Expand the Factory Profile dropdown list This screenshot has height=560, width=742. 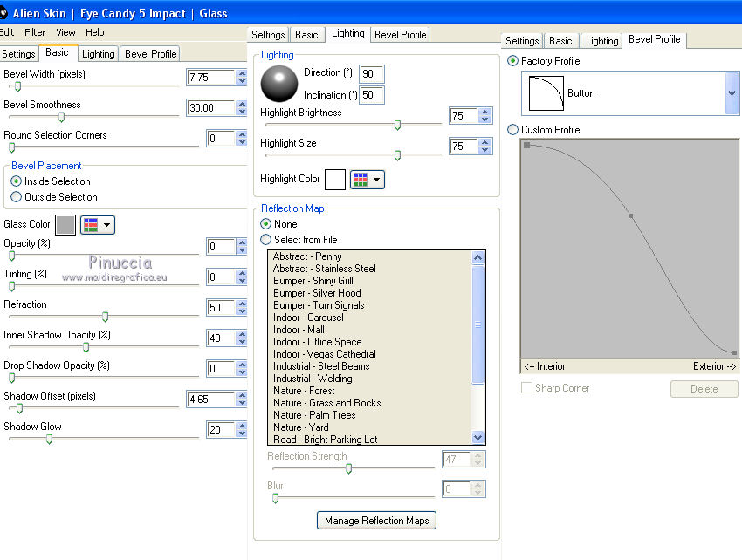(x=732, y=93)
